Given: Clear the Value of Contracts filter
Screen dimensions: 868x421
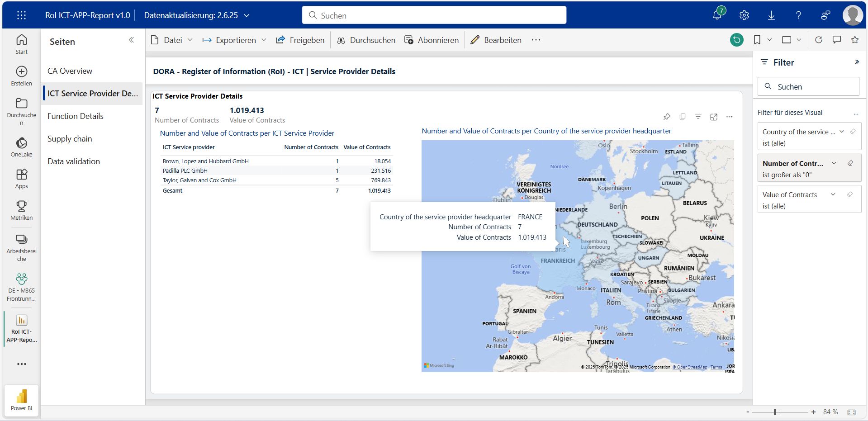Looking at the screenshot, I should pos(850,194).
